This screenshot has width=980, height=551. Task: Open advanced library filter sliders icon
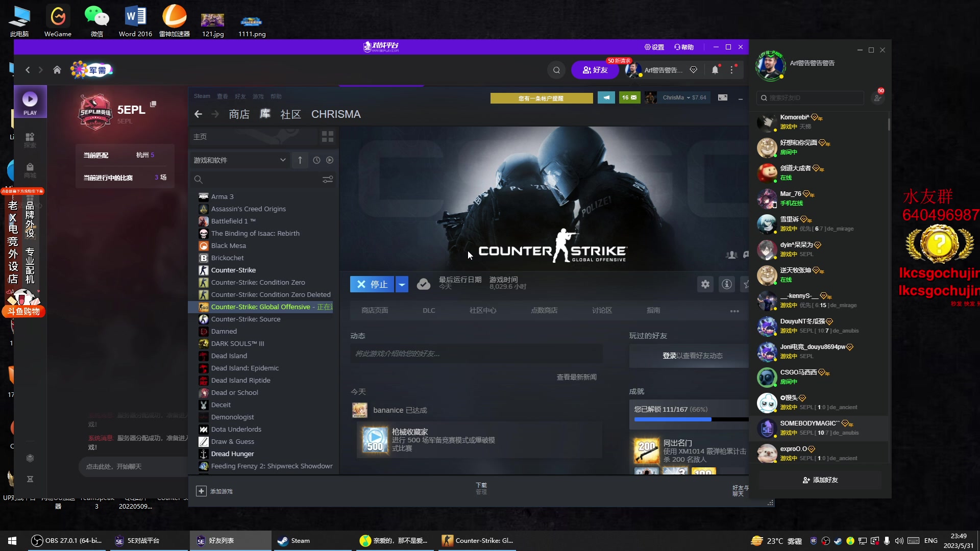[328, 180]
